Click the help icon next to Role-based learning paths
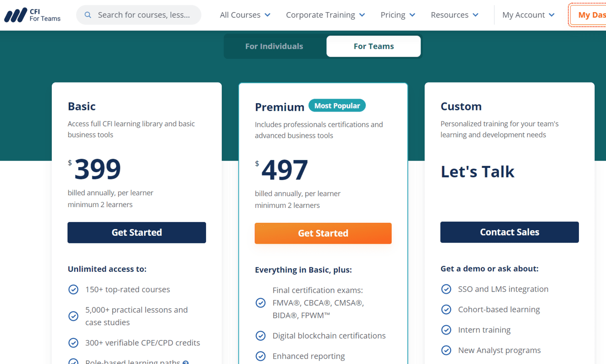 coord(186,362)
